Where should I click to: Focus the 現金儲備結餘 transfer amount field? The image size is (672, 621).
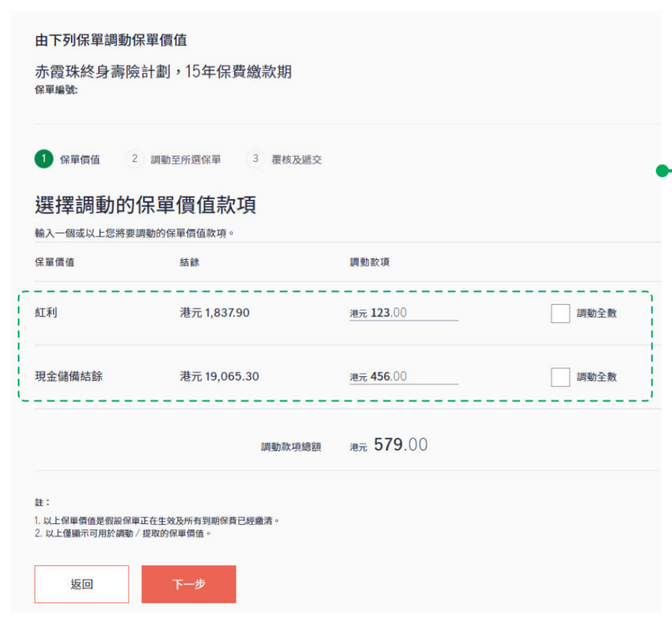pos(403,377)
